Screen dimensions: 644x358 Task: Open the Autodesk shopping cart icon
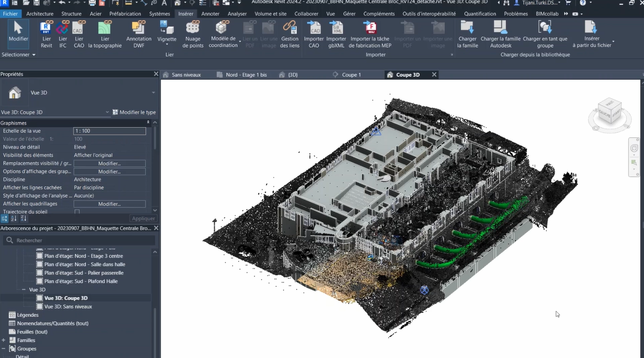tap(568, 3)
